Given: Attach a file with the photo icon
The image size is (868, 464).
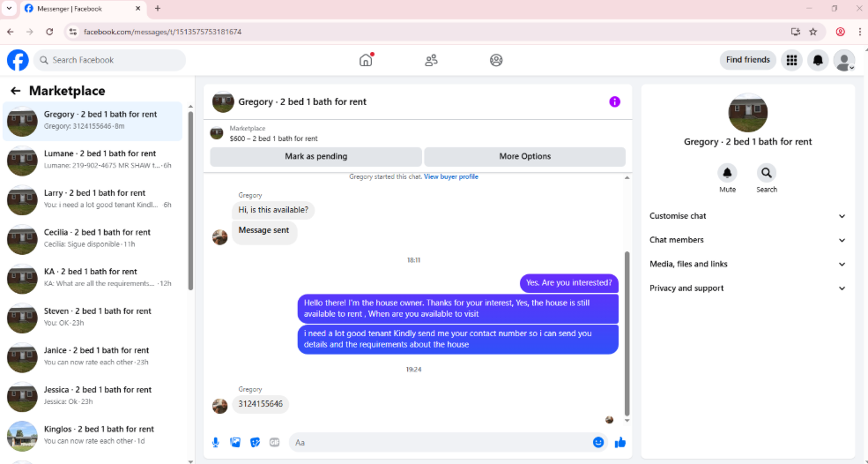Looking at the screenshot, I should click(x=235, y=442).
